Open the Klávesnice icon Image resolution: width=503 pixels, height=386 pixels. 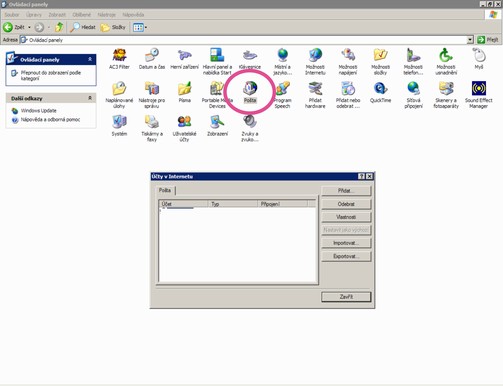[250, 59]
